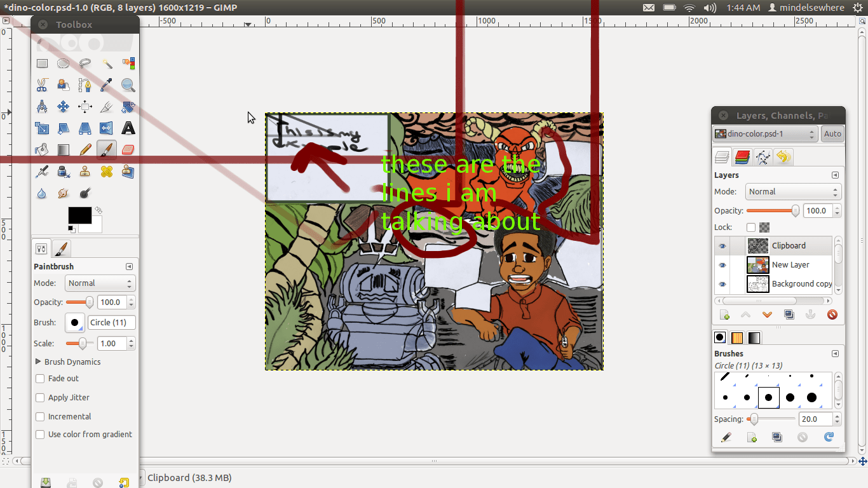Select the Dodge/Burn tool
Screen dimensions: 868x488
pos(85,193)
